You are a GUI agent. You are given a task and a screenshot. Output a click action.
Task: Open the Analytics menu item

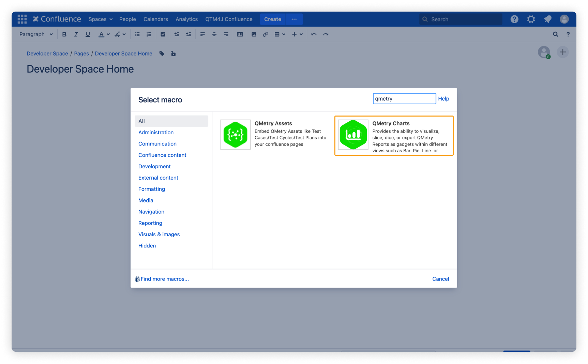[x=186, y=19]
